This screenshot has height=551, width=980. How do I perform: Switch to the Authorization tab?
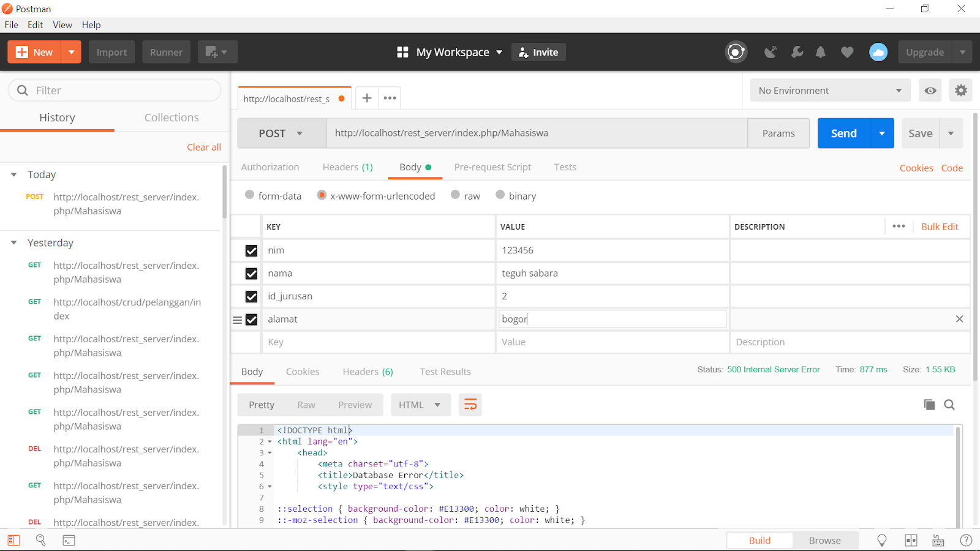(270, 167)
